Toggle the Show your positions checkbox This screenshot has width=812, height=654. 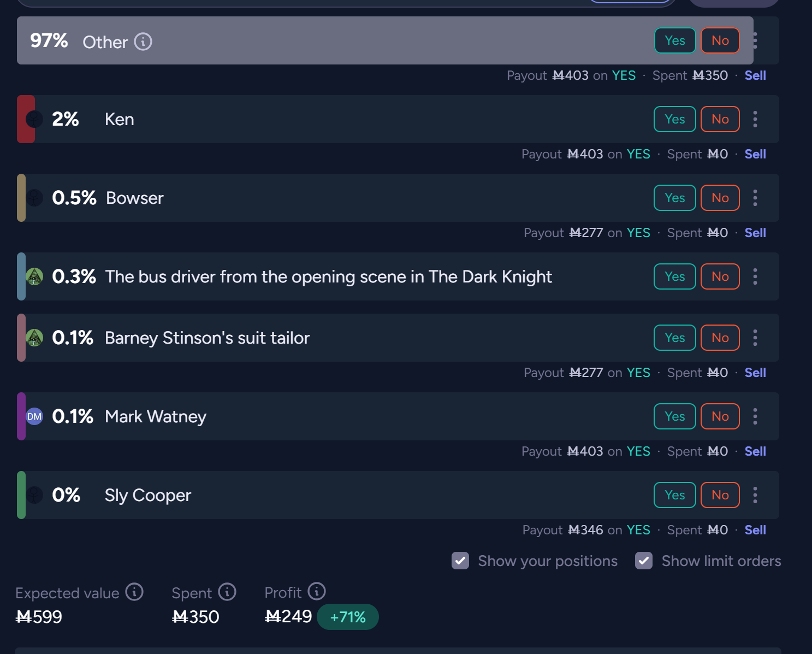[x=460, y=561]
